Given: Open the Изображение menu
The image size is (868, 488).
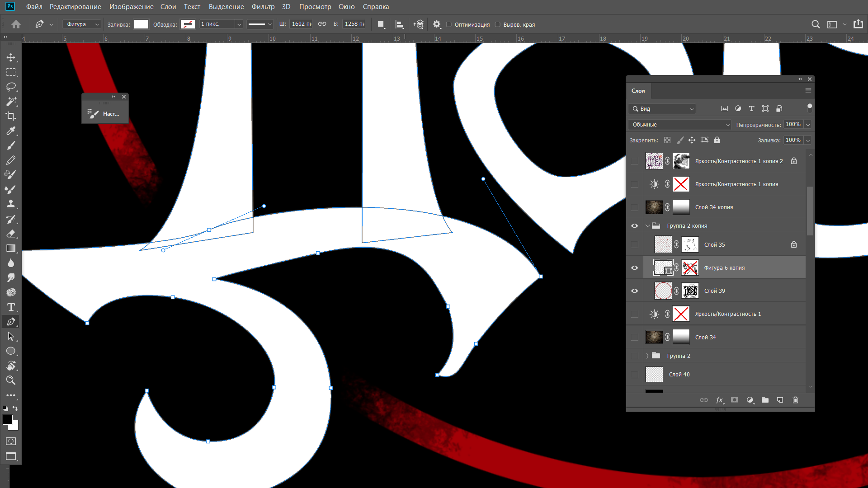Looking at the screenshot, I should (131, 7).
